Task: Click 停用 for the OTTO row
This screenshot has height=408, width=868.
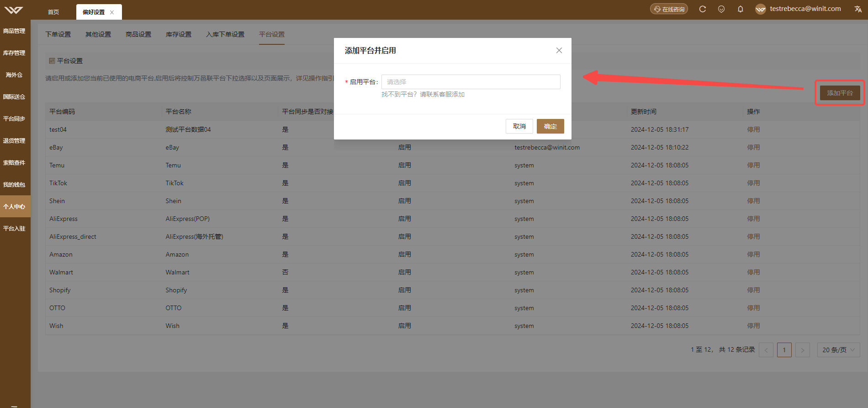Action: click(x=753, y=308)
